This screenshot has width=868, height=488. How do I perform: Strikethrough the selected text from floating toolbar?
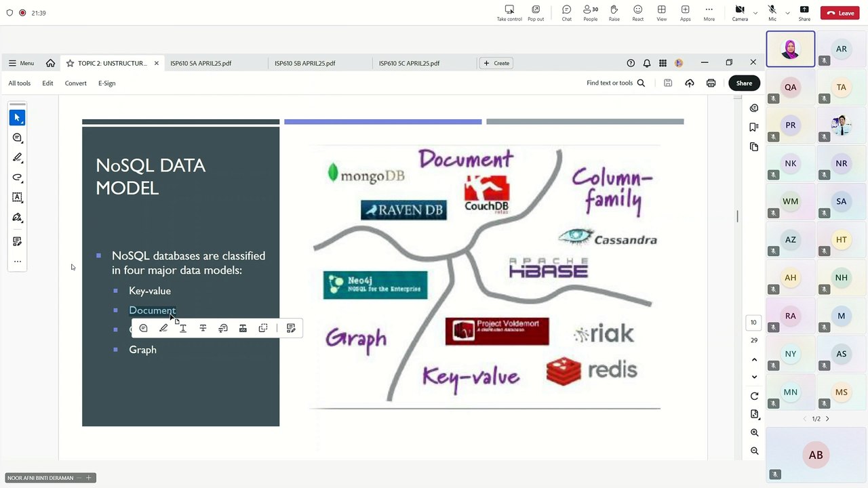[203, 328]
